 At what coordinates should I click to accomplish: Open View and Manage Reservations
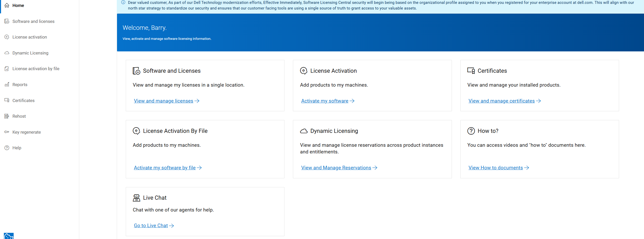(336, 168)
